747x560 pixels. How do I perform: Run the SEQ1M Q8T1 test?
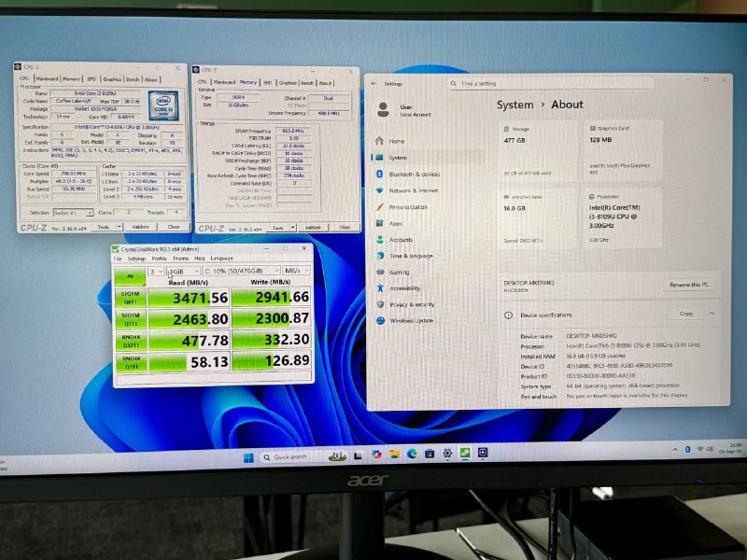130,298
